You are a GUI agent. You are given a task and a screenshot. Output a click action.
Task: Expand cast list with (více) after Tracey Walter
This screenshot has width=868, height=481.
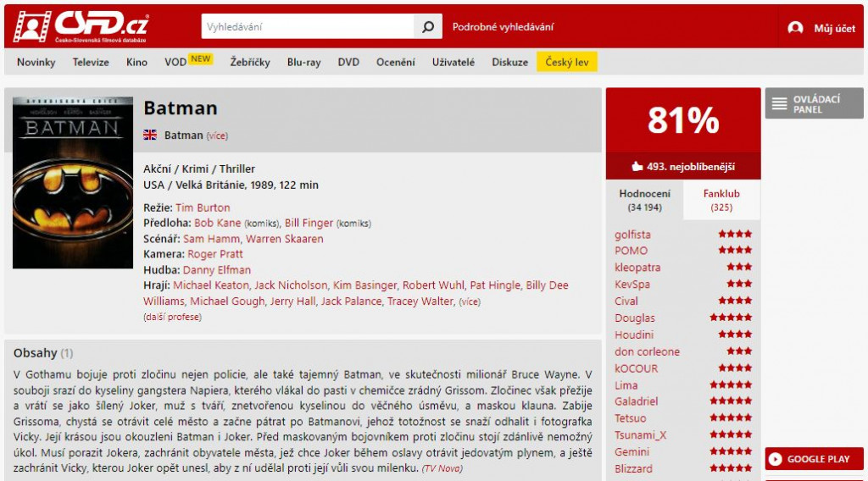coord(470,301)
